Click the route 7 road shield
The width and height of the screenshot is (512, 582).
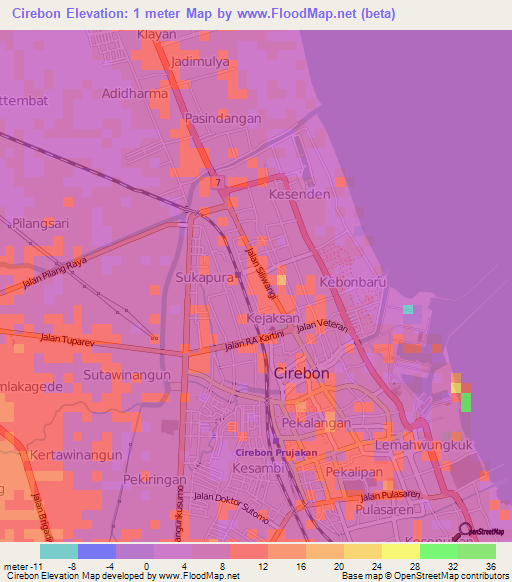tap(218, 182)
